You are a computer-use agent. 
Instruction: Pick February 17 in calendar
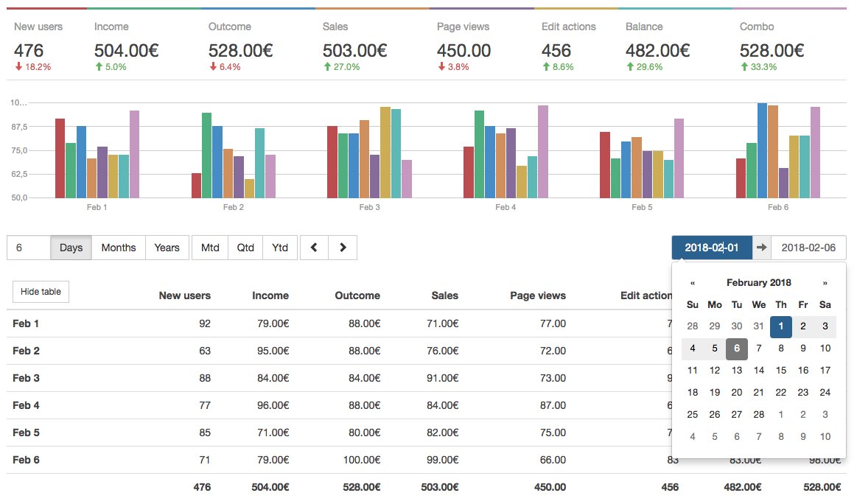pyautogui.click(x=825, y=371)
